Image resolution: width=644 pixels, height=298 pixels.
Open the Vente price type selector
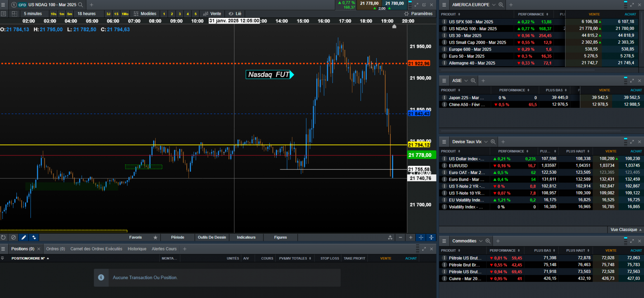pos(212,14)
